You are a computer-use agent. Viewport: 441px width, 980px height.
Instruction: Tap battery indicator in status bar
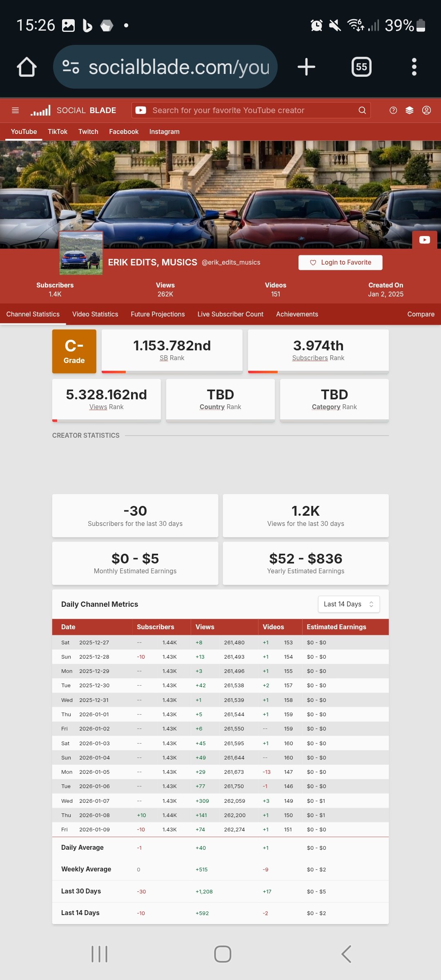click(x=421, y=25)
